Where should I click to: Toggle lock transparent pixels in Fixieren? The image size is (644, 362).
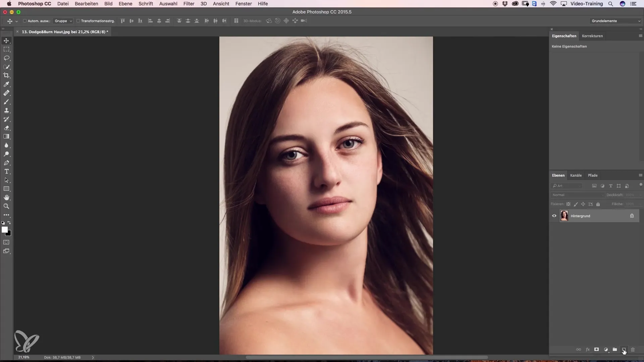coord(568,204)
